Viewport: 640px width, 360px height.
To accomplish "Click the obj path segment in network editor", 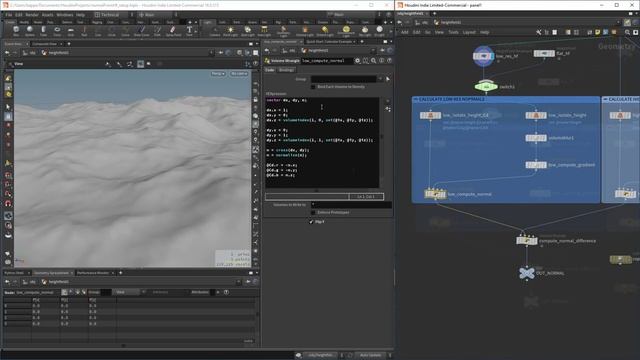I will tap(422, 22).
